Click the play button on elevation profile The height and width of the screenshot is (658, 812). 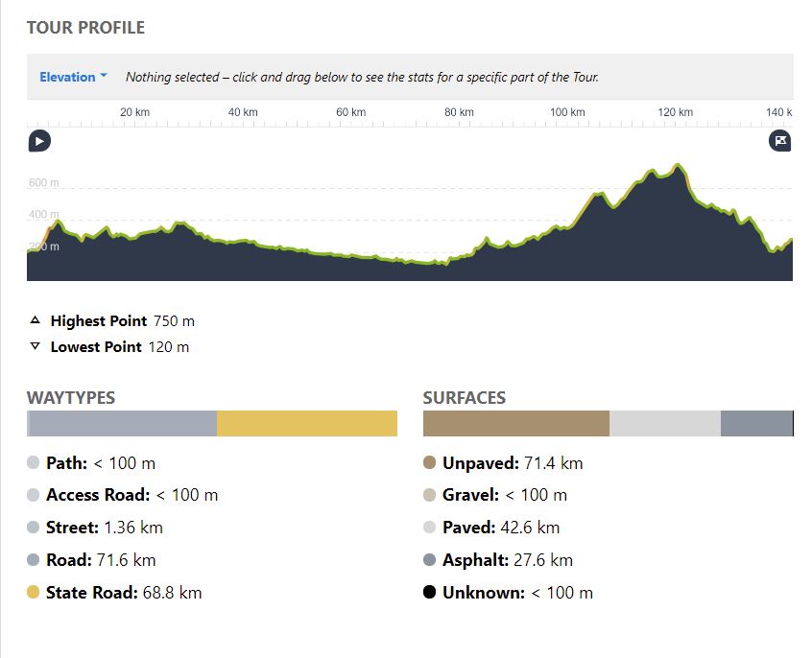38,142
